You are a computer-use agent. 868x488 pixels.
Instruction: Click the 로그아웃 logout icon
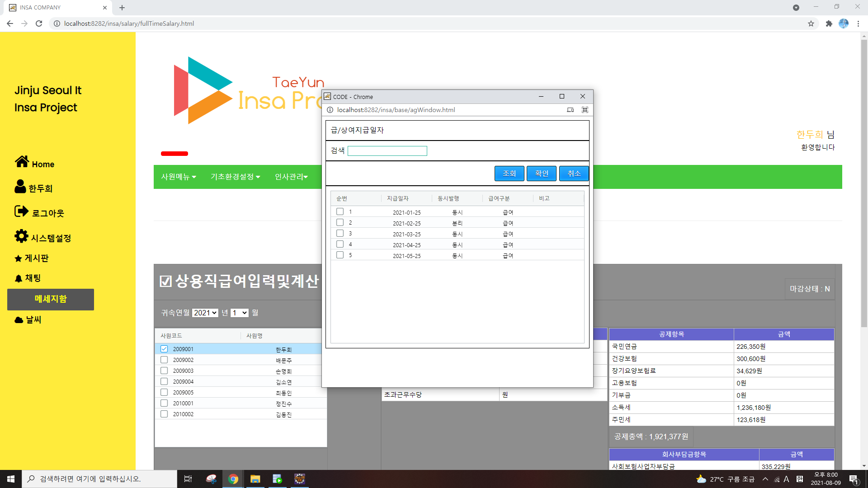[x=21, y=211]
